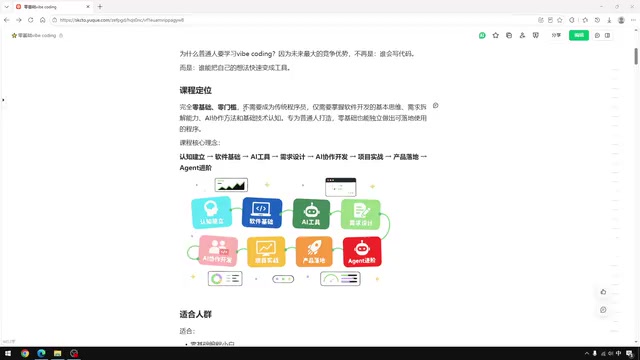Open Microsoft Edge from the taskbar

[41, 353]
